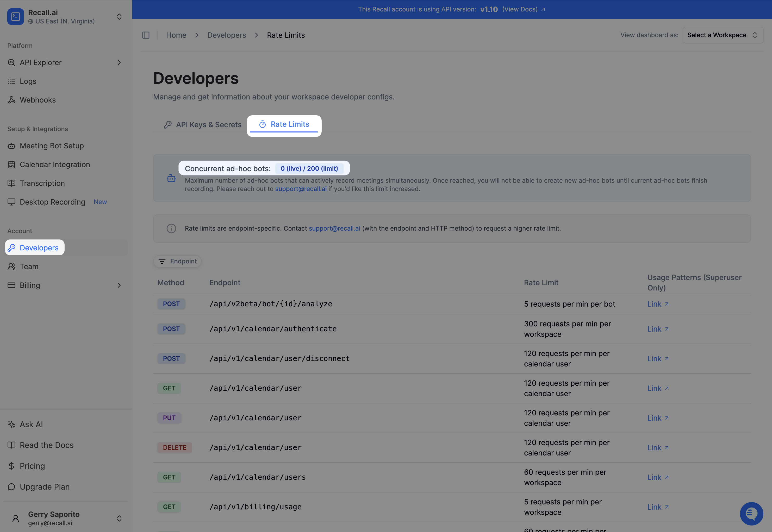The image size is (772, 532).
Task: Open Ask AI sparkle item
Action: coord(31,424)
